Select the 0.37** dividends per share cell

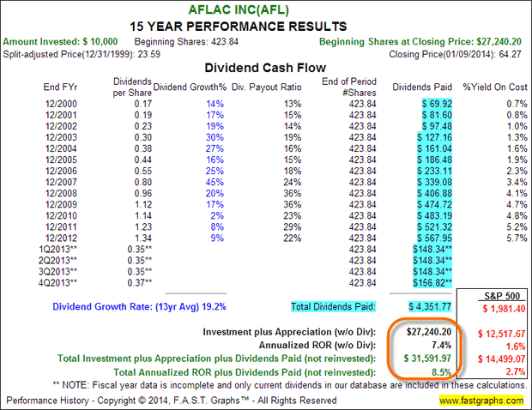[x=140, y=283]
